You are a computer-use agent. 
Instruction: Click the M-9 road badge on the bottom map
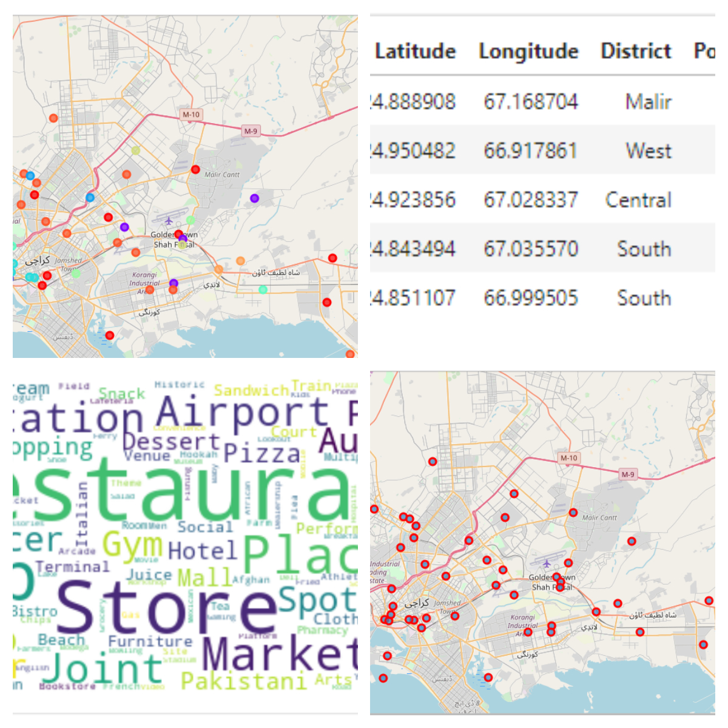628,474
